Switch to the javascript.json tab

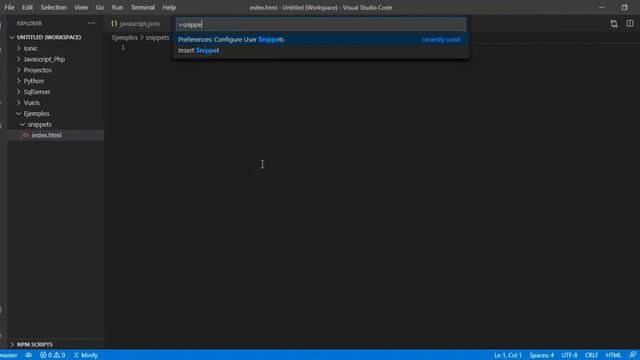(x=136, y=24)
